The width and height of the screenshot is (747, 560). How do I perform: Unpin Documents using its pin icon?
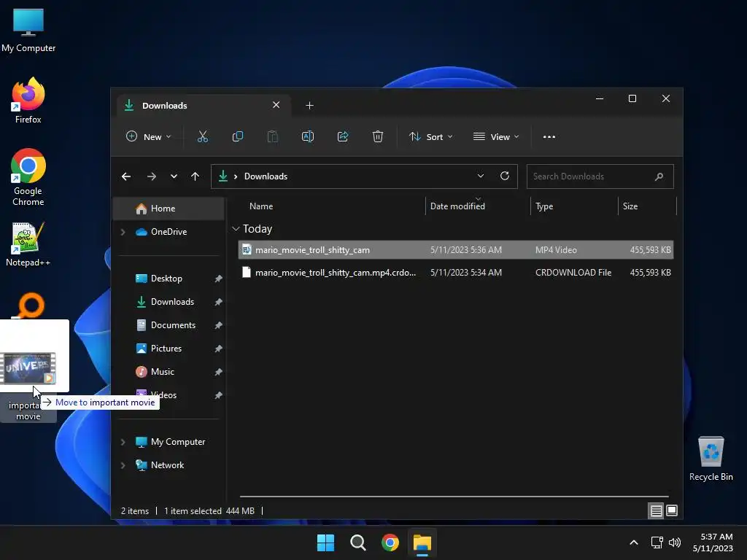[218, 325]
